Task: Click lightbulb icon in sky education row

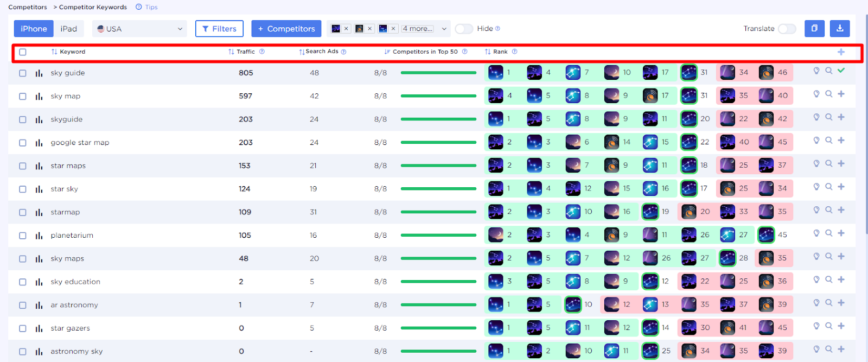Action: coord(816,280)
